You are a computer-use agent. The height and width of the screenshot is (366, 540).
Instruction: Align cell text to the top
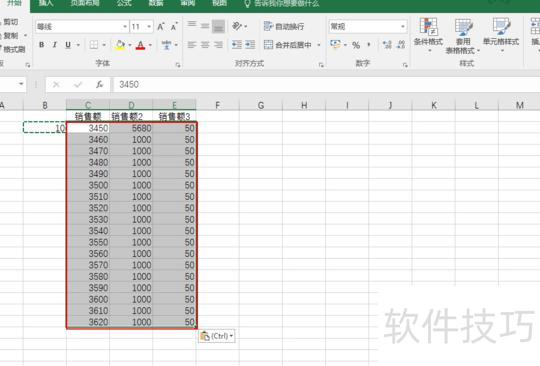point(192,25)
